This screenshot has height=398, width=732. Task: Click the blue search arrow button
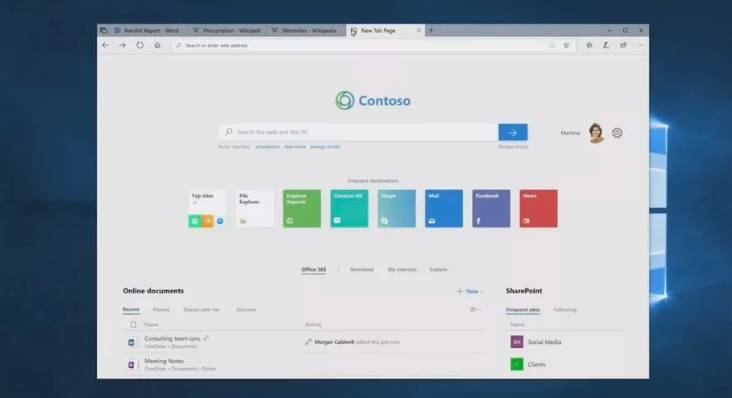513,132
